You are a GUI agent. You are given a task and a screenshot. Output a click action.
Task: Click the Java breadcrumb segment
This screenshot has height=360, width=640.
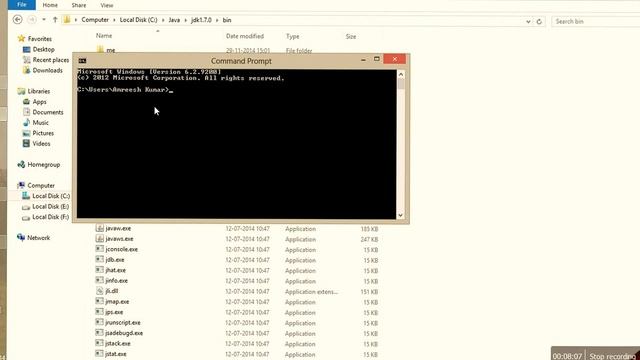coord(174,20)
